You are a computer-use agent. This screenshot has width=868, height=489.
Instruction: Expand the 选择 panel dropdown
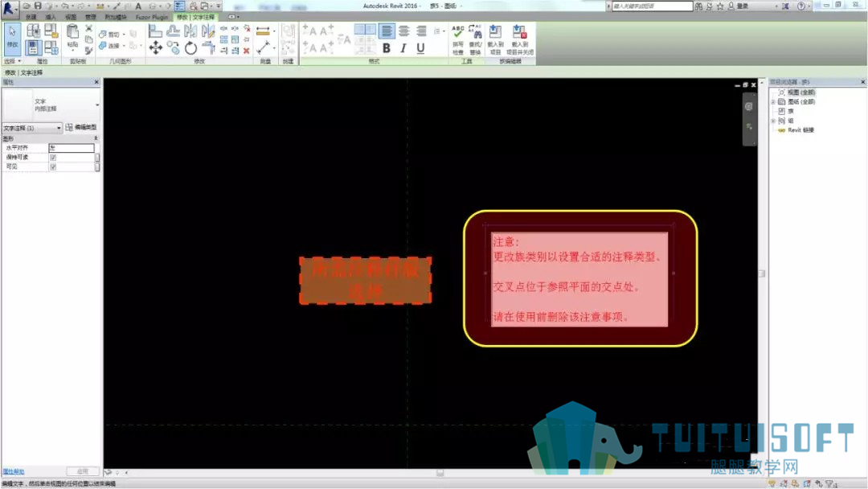(12, 61)
